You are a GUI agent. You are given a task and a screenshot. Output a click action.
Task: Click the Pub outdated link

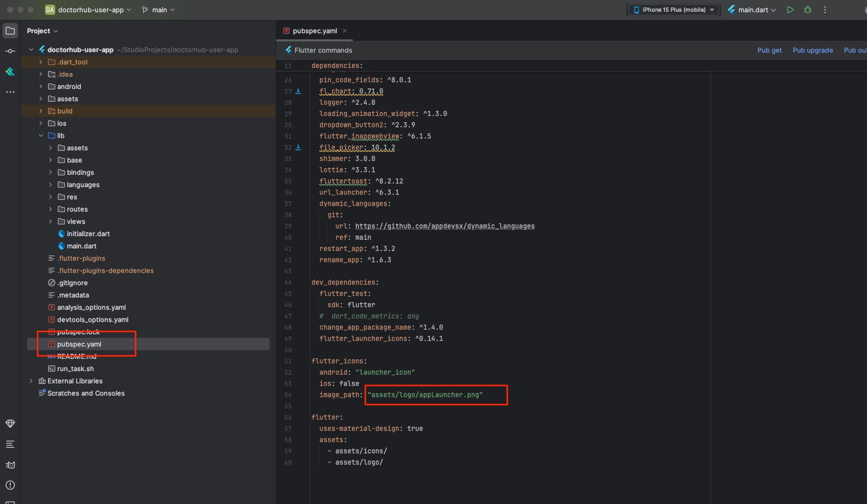(855, 50)
